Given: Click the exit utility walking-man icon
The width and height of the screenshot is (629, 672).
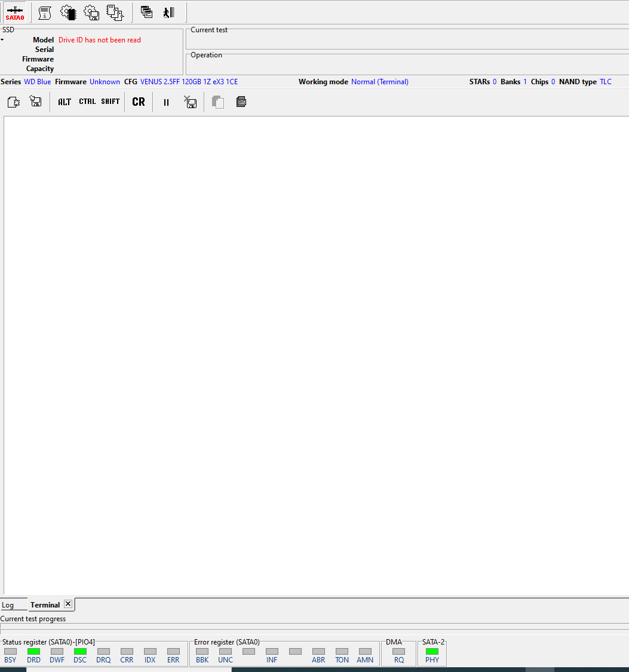Looking at the screenshot, I should click(169, 13).
